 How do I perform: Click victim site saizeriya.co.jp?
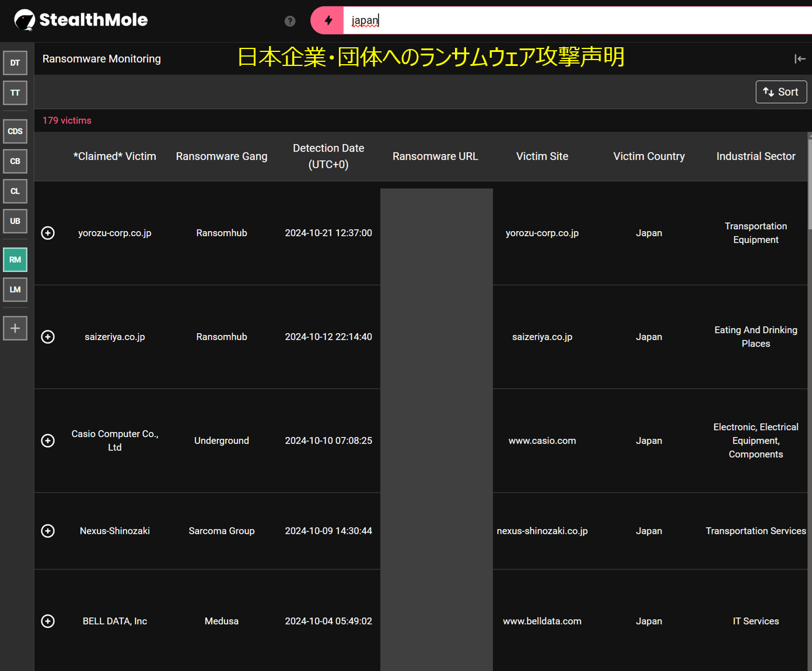point(542,337)
